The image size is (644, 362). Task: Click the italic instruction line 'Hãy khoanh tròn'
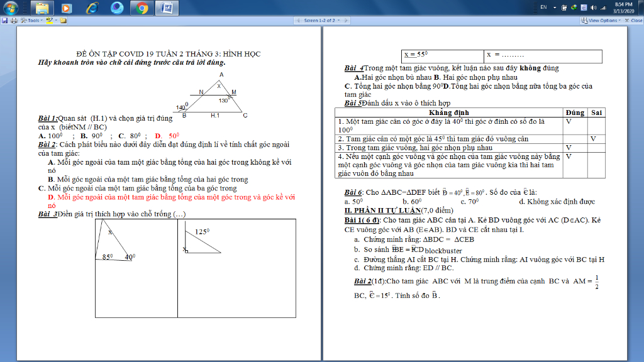(x=132, y=62)
